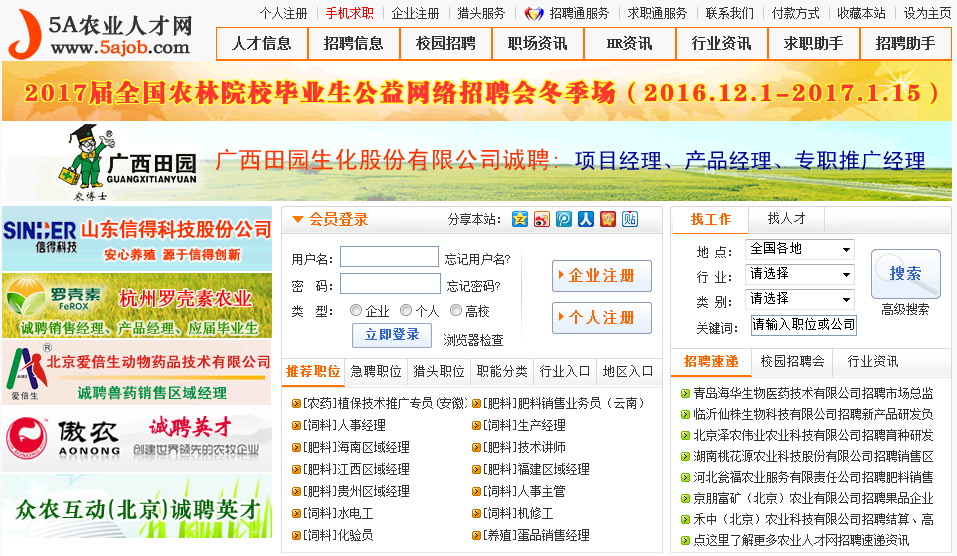The width and height of the screenshot is (957, 556).
Task: Focus the 密码 input field
Action: [x=391, y=284]
